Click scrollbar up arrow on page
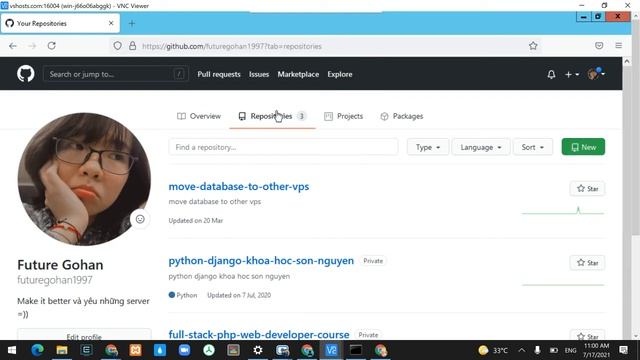Viewport: 640px width, 360px height. [x=627, y=62]
